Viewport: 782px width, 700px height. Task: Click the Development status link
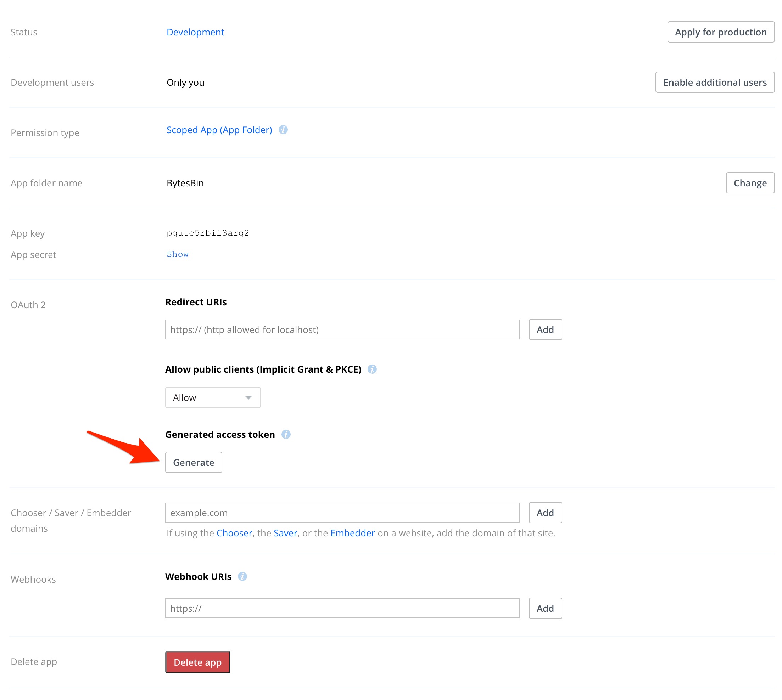click(195, 31)
